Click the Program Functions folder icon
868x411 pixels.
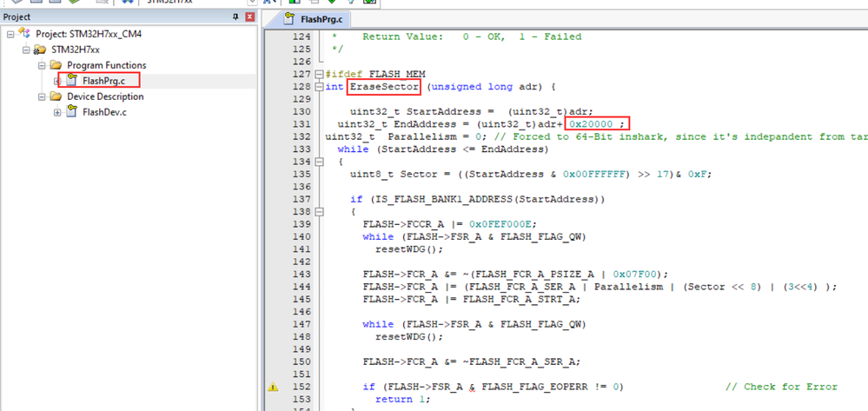pyautogui.click(x=55, y=65)
